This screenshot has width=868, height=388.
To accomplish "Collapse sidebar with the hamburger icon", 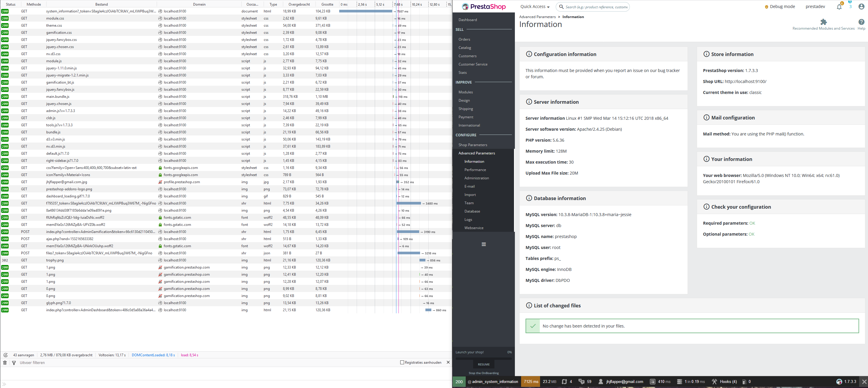I will 483,245.
